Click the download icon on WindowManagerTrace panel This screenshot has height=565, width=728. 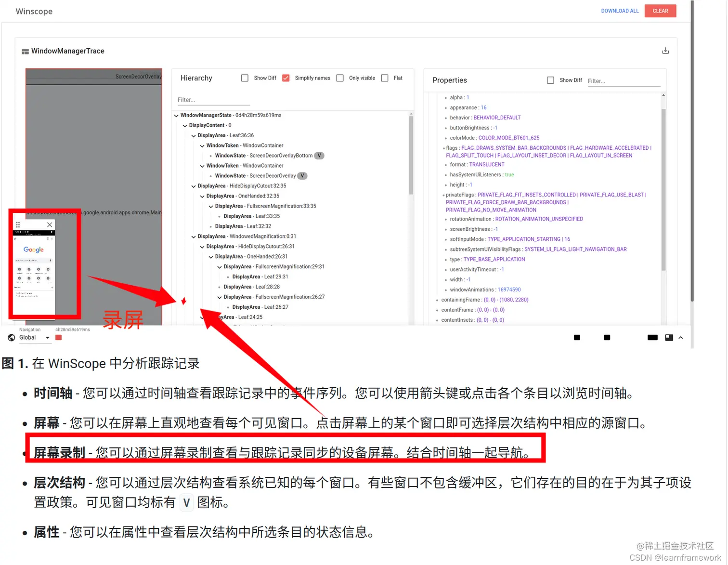665,50
